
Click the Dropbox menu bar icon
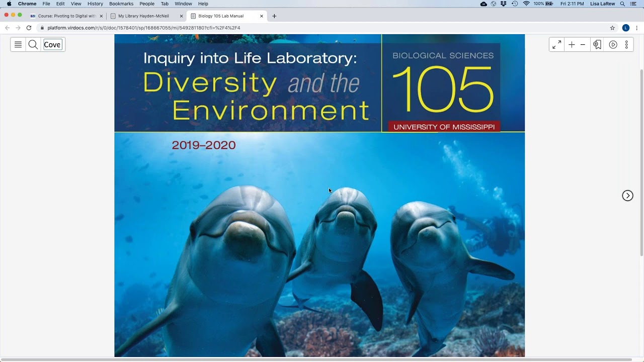coord(504,4)
